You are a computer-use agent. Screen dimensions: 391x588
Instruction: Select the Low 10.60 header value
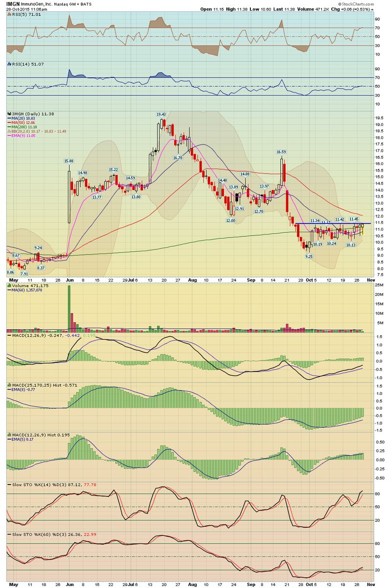261,9
